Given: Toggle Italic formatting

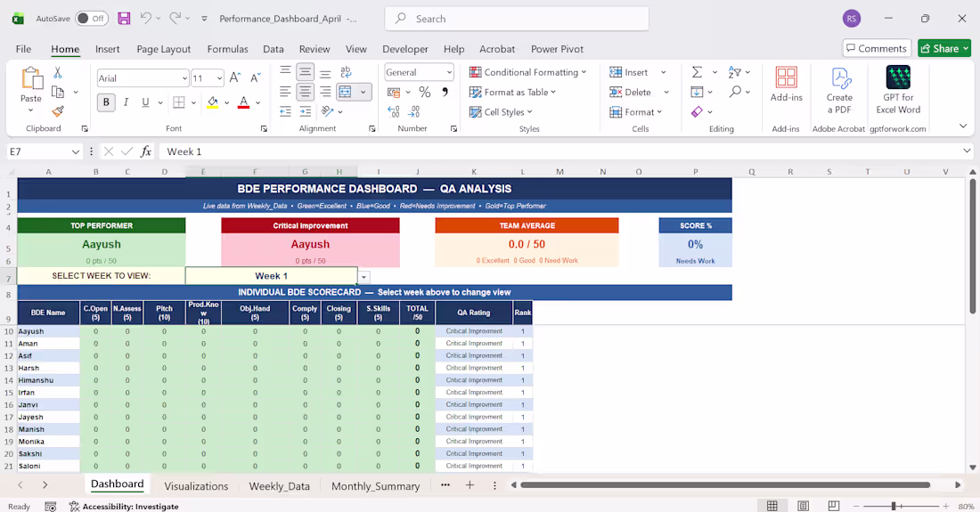Looking at the screenshot, I should click(x=126, y=102).
